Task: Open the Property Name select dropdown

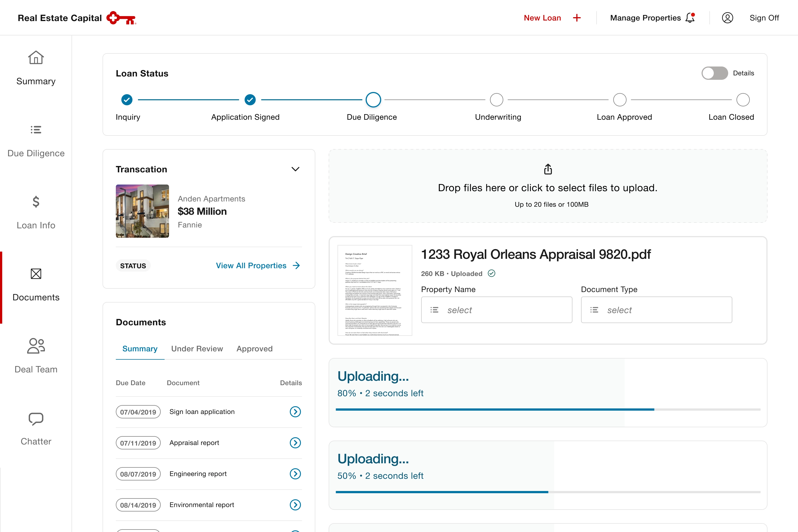Action: point(496,310)
